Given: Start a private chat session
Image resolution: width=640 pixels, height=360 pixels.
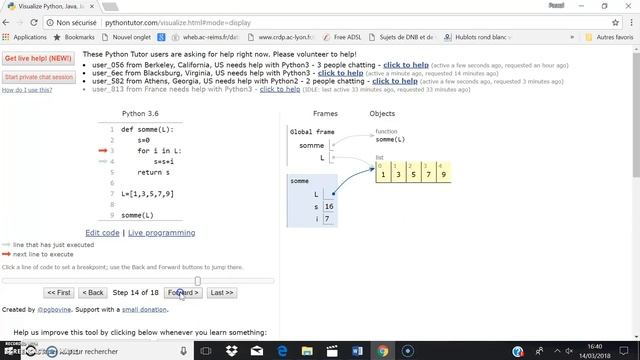Looking at the screenshot, I should tap(39, 77).
